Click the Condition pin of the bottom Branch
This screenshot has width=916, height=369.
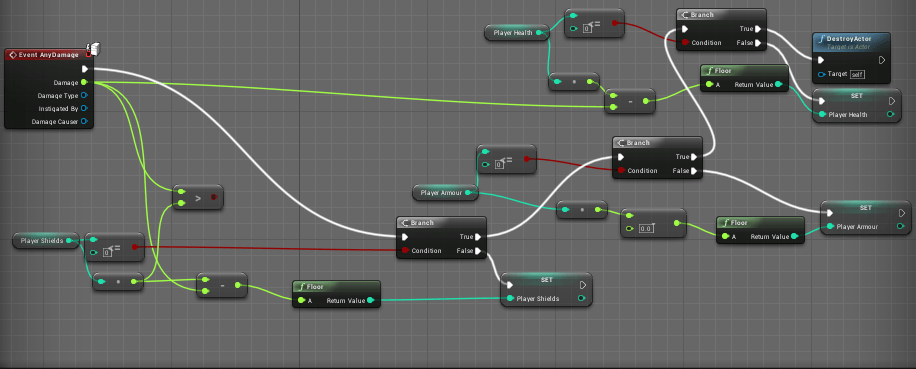[406, 251]
